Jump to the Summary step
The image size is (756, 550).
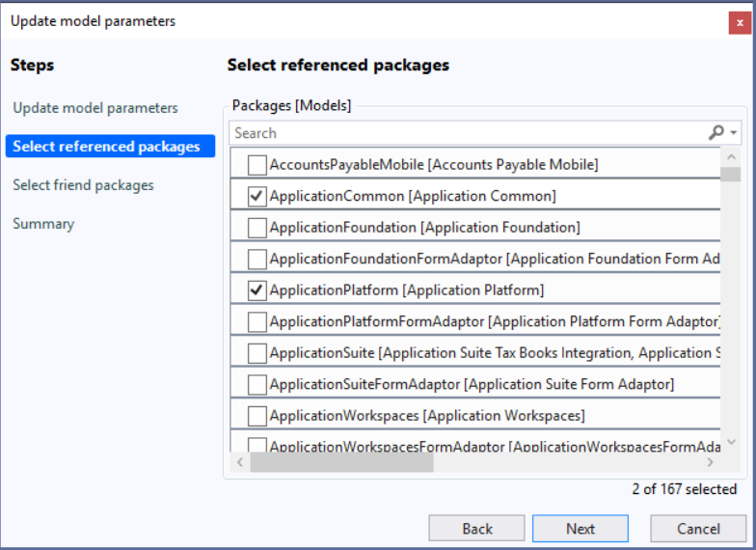(x=43, y=224)
